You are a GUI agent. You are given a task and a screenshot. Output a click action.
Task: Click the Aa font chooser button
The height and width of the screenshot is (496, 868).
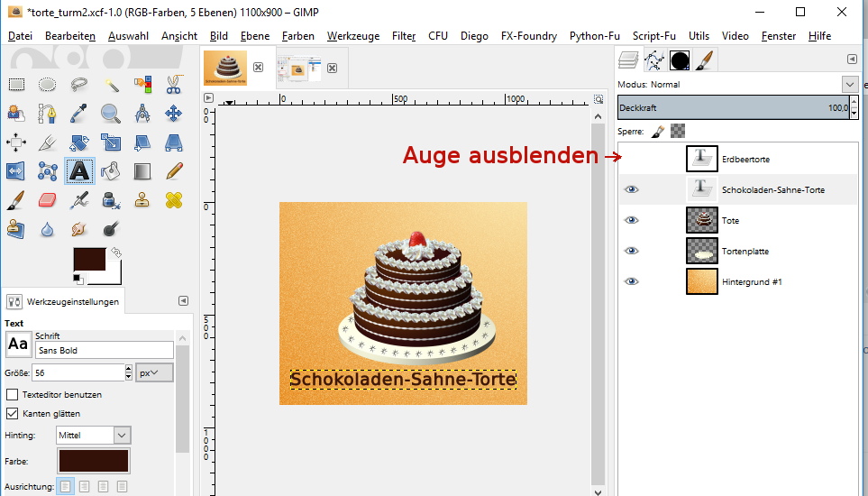(x=18, y=344)
